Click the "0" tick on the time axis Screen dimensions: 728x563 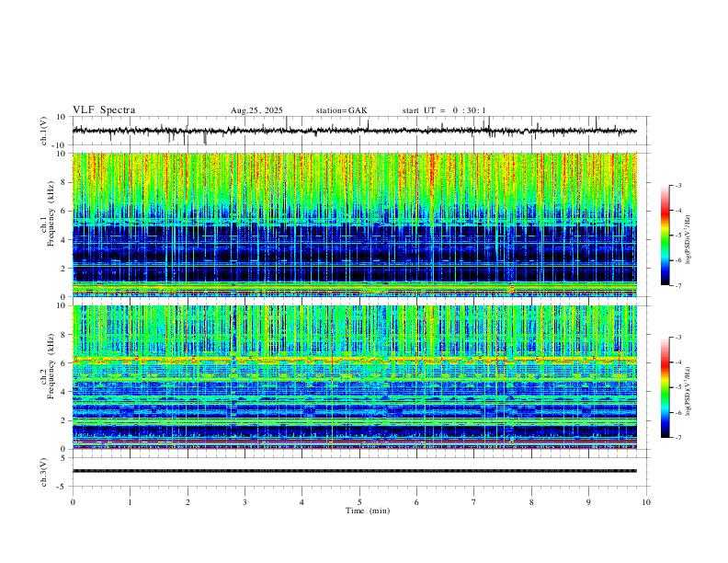(73, 502)
